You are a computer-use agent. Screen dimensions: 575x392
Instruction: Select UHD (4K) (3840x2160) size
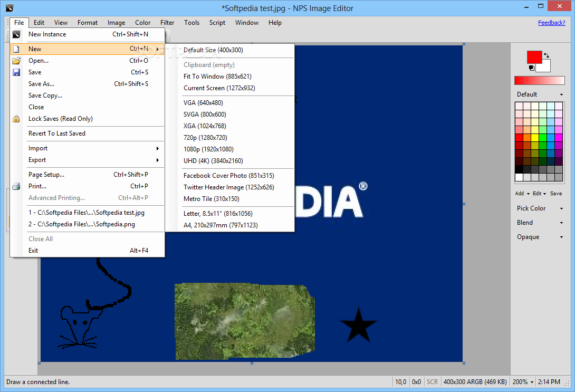tap(230, 161)
